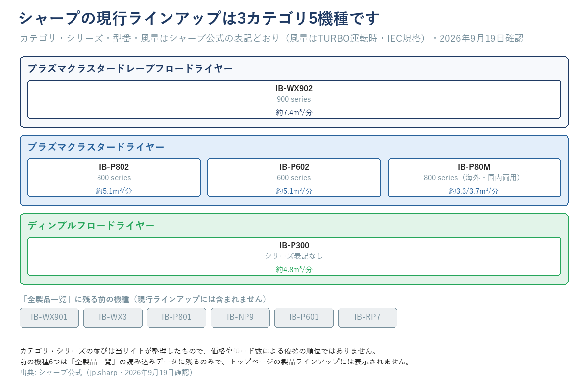Image resolution: width=588 pixels, height=388 pixels.
Task: Open the IB-P602 product card
Action: [x=294, y=178]
